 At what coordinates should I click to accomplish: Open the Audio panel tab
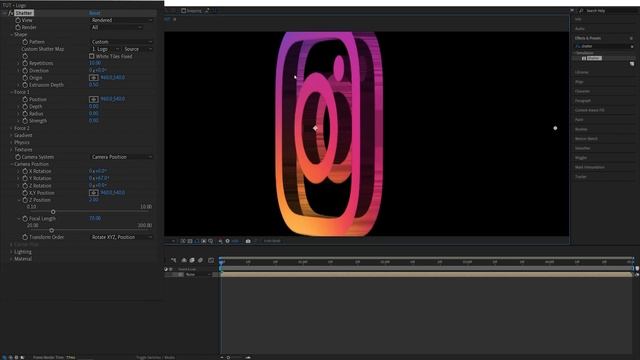pyautogui.click(x=580, y=29)
